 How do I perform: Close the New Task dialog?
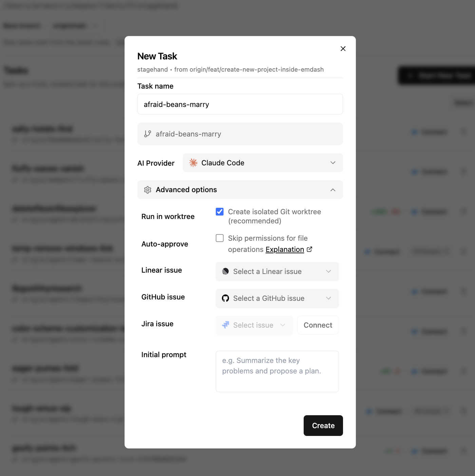click(343, 49)
